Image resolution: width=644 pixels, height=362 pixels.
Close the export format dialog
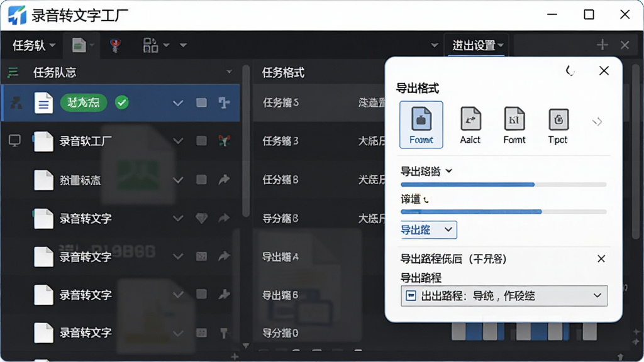click(x=604, y=70)
